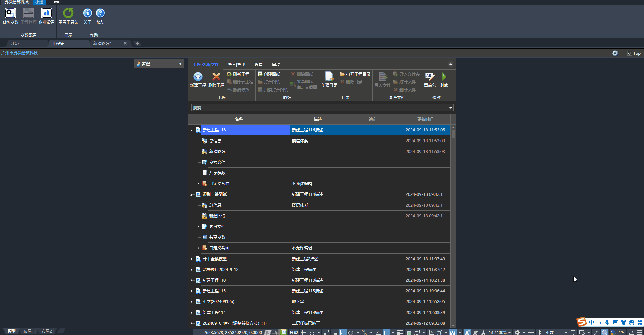Viewport: 644px width, 335px height.
Task: Toggle grid display in the status bar
Action: click(x=304, y=332)
